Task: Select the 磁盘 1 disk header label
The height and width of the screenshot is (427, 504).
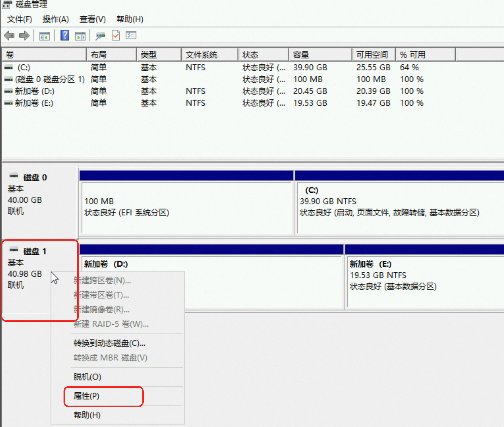Action: (35, 251)
